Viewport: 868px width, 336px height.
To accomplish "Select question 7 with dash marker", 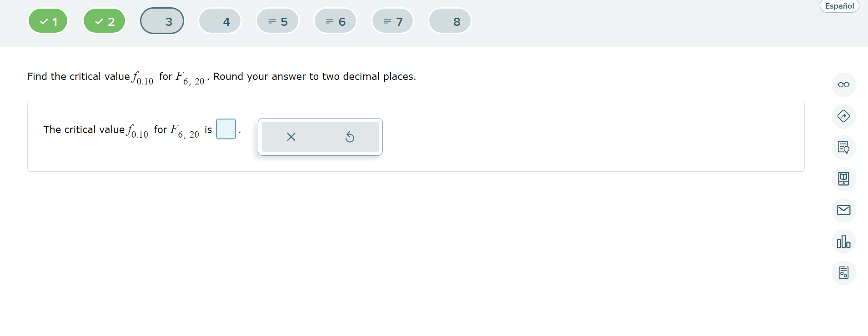I will coord(392,20).
